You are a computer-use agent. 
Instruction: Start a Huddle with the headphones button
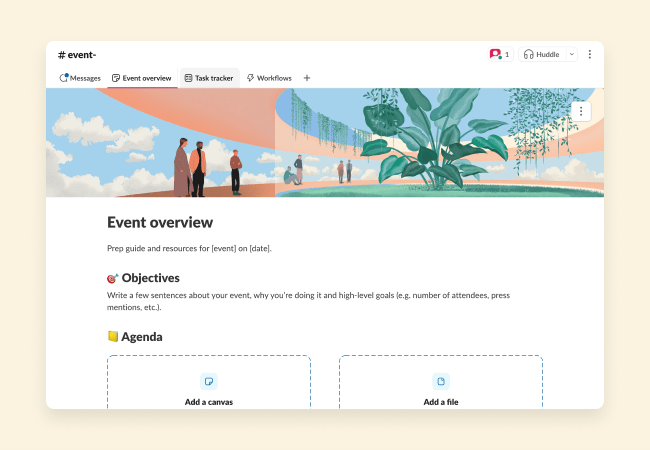pyautogui.click(x=541, y=54)
